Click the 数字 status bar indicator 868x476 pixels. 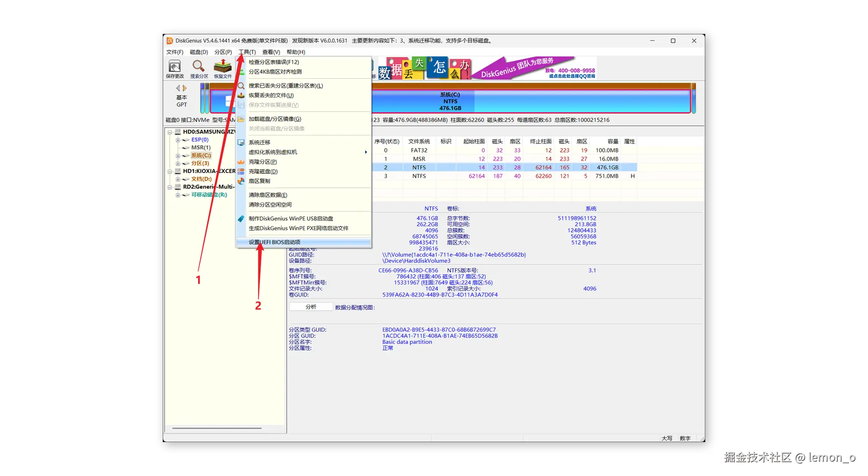pyautogui.click(x=685, y=438)
